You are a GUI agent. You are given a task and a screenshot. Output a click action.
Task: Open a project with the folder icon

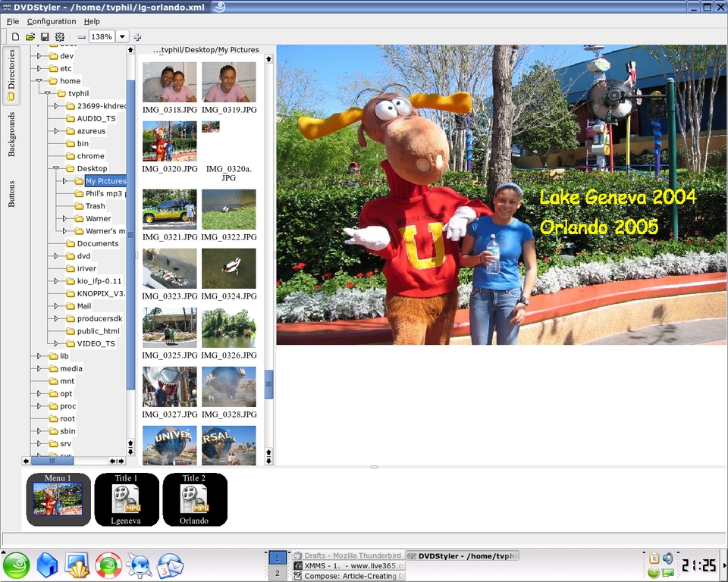click(x=30, y=36)
